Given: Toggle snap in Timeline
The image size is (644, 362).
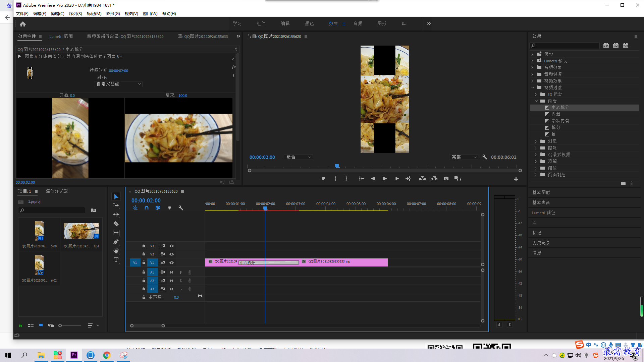Looking at the screenshot, I should 147,208.
